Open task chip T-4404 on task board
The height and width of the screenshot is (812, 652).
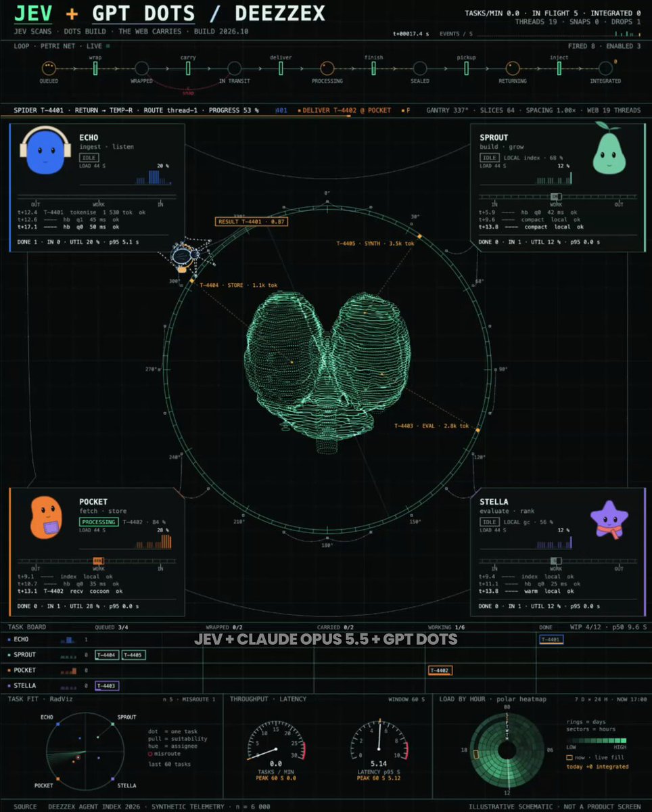click(107, 654)
